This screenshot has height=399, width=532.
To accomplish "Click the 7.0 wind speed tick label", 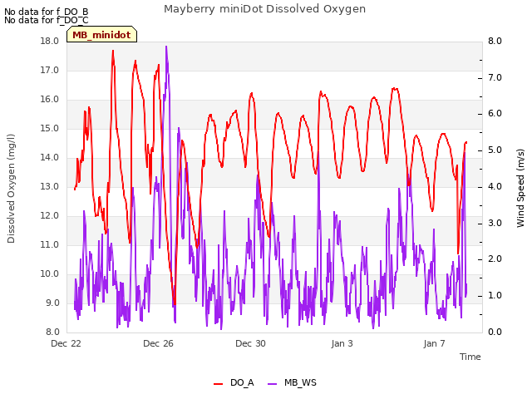I will tap(495, 77).
